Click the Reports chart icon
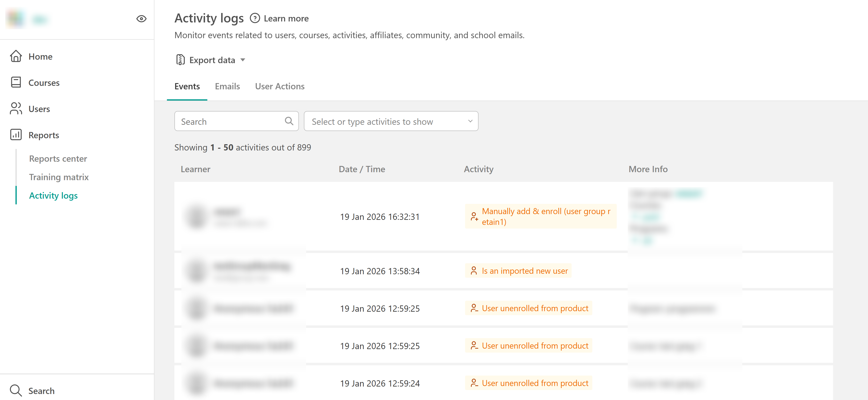Screen dimensions: 868x400 coord(16,135)
